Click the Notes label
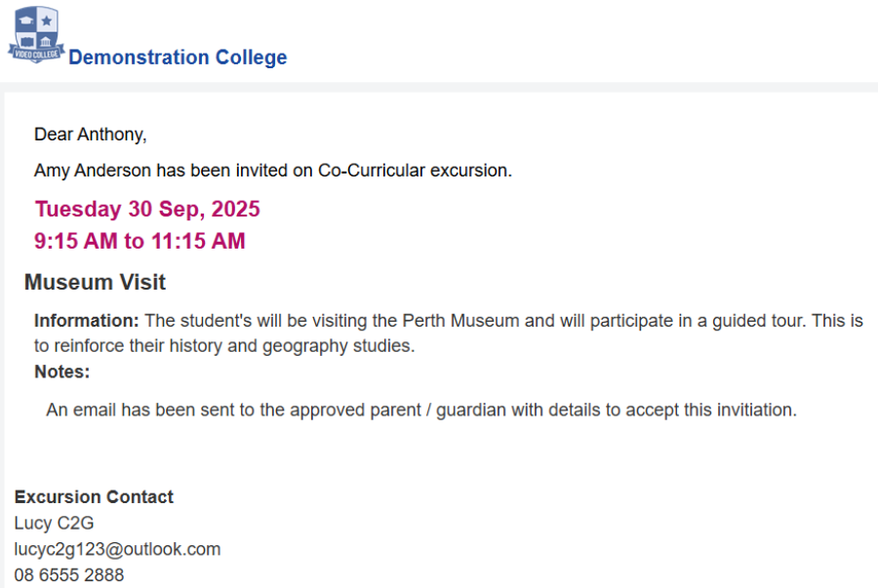 tap(62, 372)
